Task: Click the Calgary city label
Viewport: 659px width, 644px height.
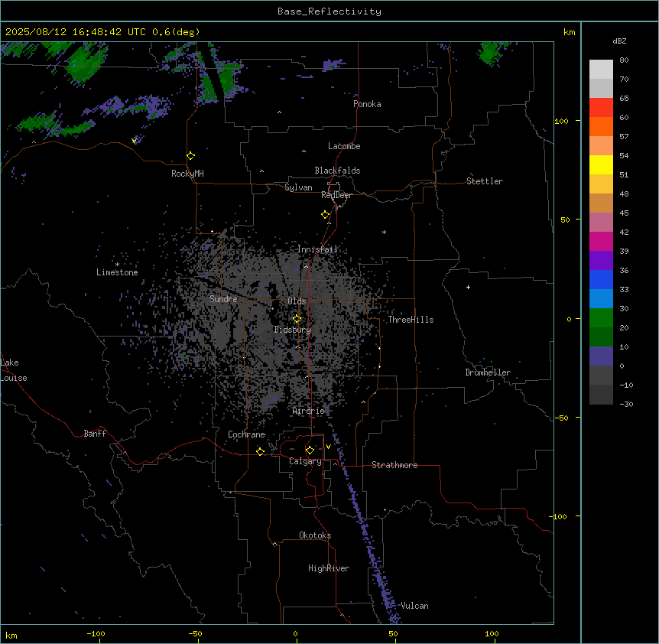Action: point(306,461)
